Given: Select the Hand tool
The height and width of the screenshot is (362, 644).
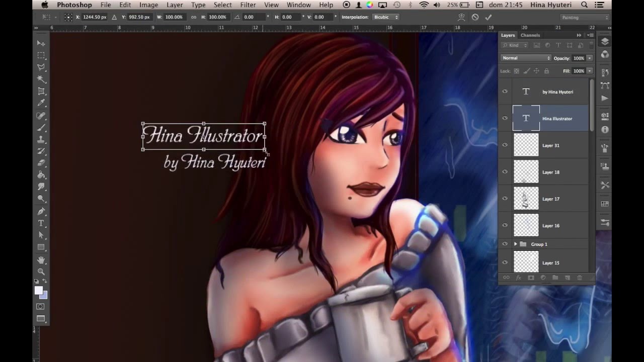Looking at the screenshot, I should 41,260.
